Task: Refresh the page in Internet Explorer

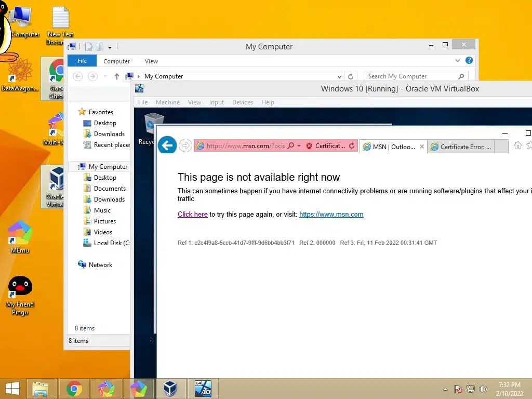Action: click(x=352, y=145)
